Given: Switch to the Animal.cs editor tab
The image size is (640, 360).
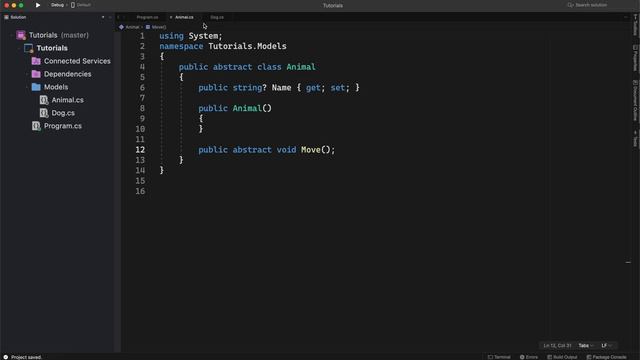Looking at the screenshot, I should [184, 17].
